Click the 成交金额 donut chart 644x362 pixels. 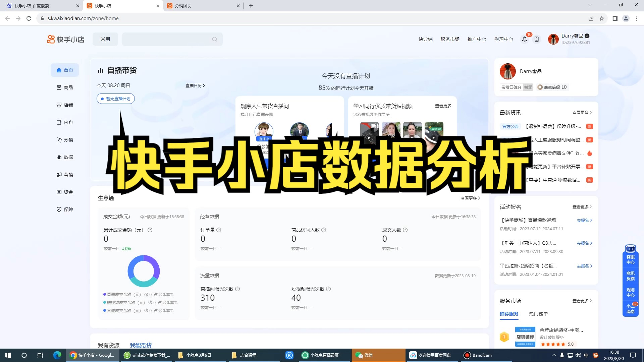[144, 271]
